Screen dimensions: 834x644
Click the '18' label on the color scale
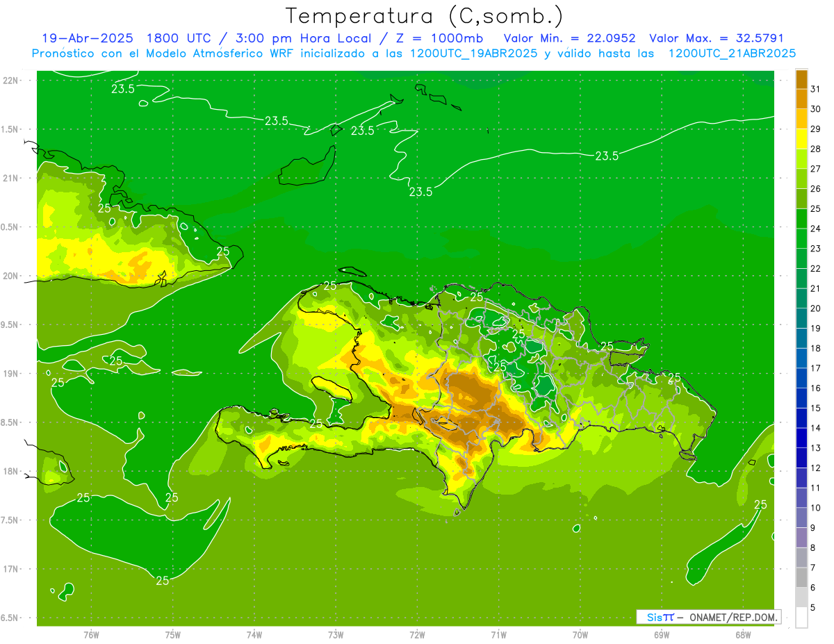[x=815, y=348]
